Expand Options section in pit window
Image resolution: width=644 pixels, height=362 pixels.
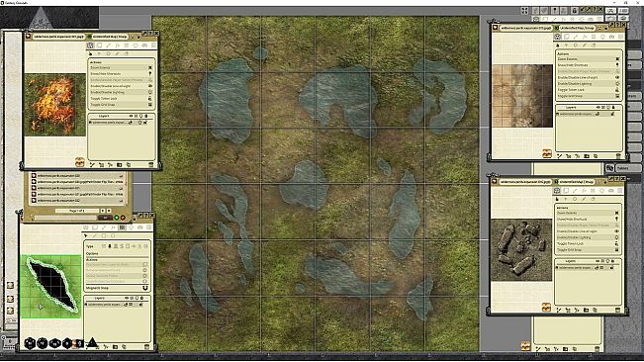coord(92,253)
